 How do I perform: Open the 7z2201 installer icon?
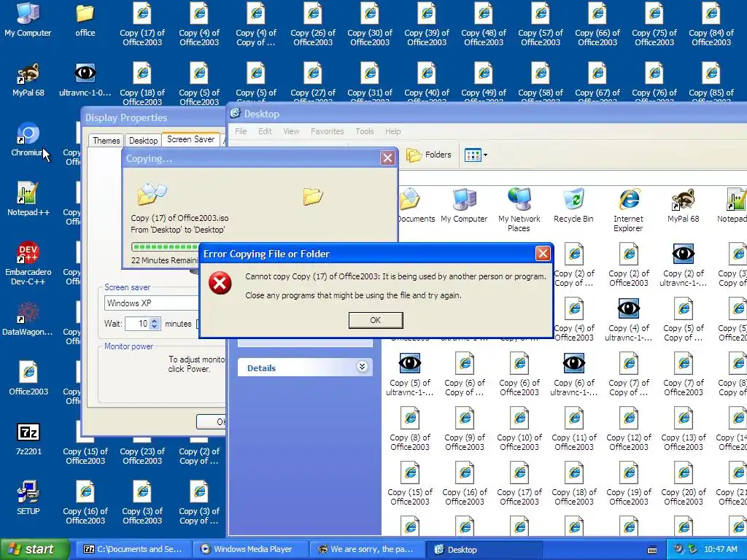point(28,439)
